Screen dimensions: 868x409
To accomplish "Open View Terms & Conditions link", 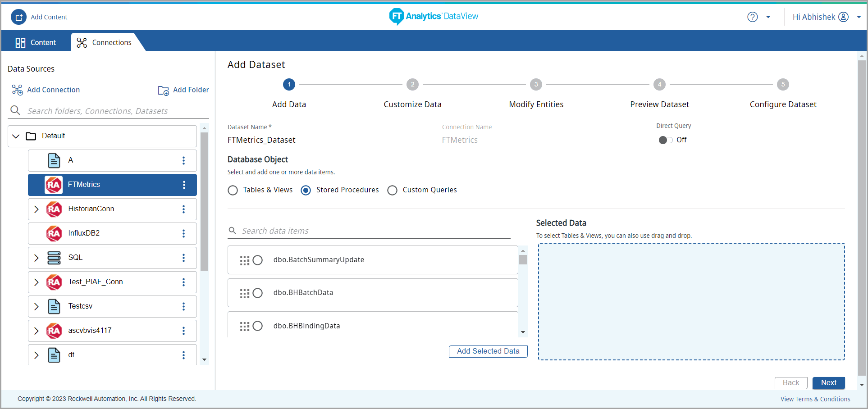I will [x=815, y=399].
